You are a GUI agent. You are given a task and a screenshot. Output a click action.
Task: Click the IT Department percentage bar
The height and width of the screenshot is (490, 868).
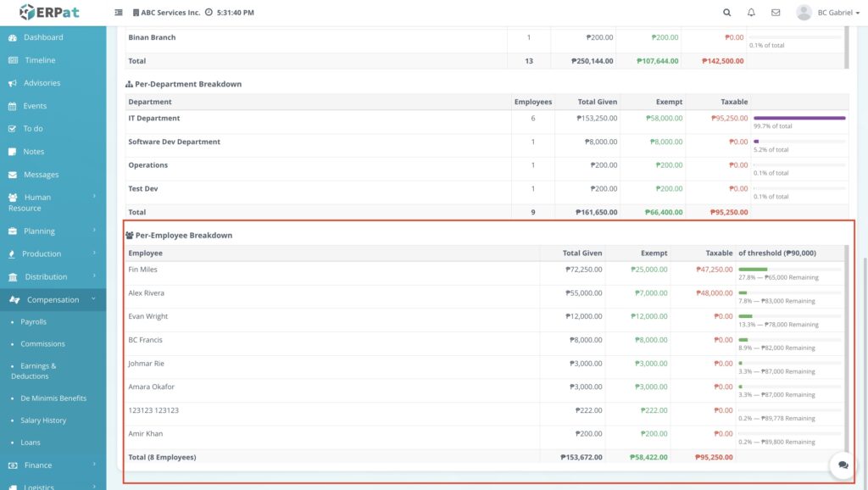tap(799, 118)
